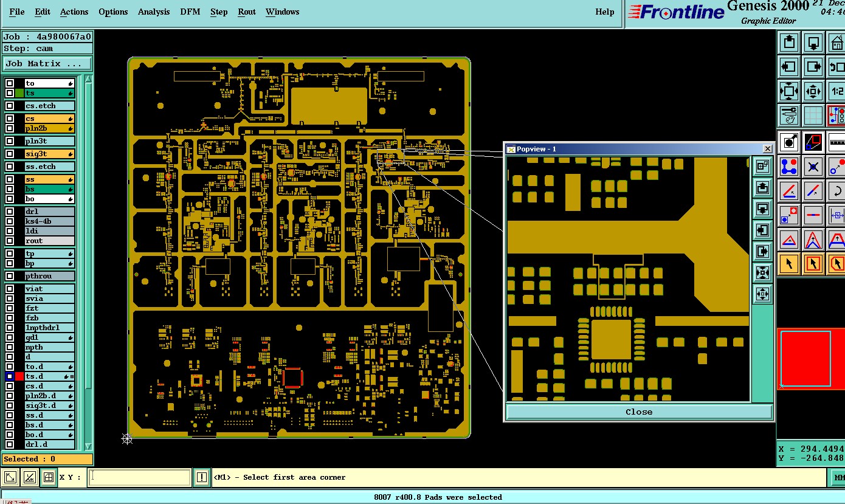Screen dimensions: 845x504
Task: Click the pan left icon in right toolbar
Action: coord(789,67)
